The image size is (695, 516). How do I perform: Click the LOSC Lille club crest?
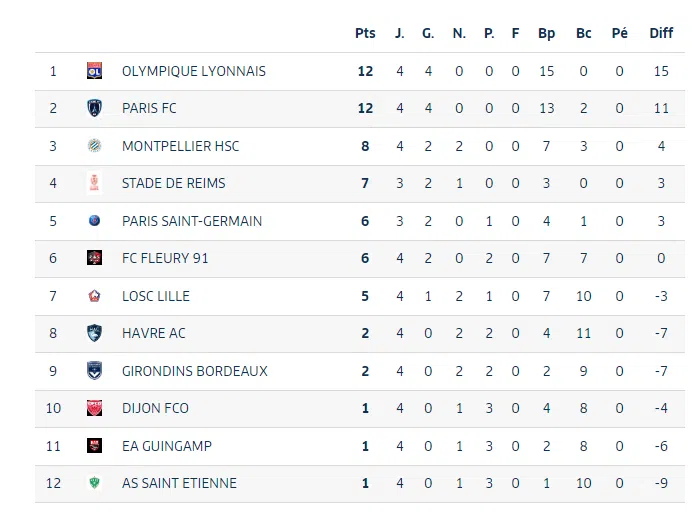(94, 296)
